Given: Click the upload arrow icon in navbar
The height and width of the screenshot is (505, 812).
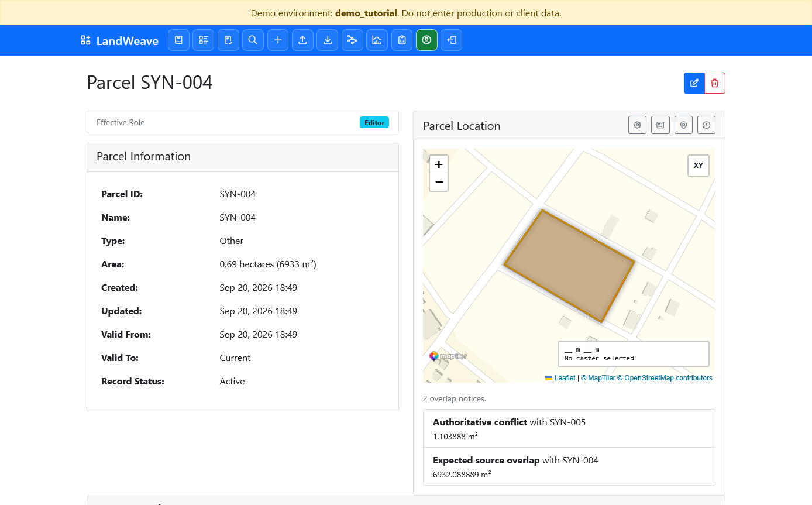Looking at the screenshot, I should coord(302,40).
